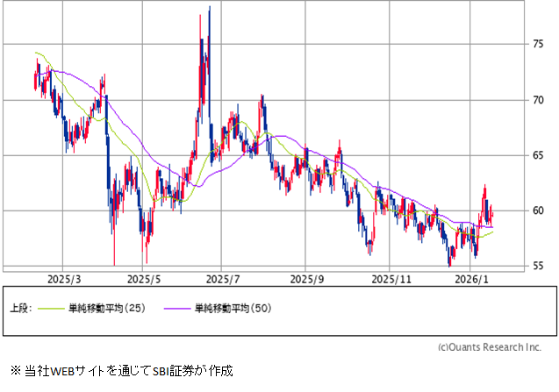559x392 pixels.
Task: Click the 上段 label in the legend
Action: coord(21,308)
